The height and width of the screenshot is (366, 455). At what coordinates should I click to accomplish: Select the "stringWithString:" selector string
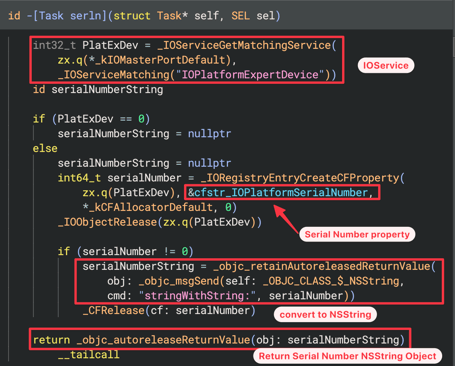197,296
